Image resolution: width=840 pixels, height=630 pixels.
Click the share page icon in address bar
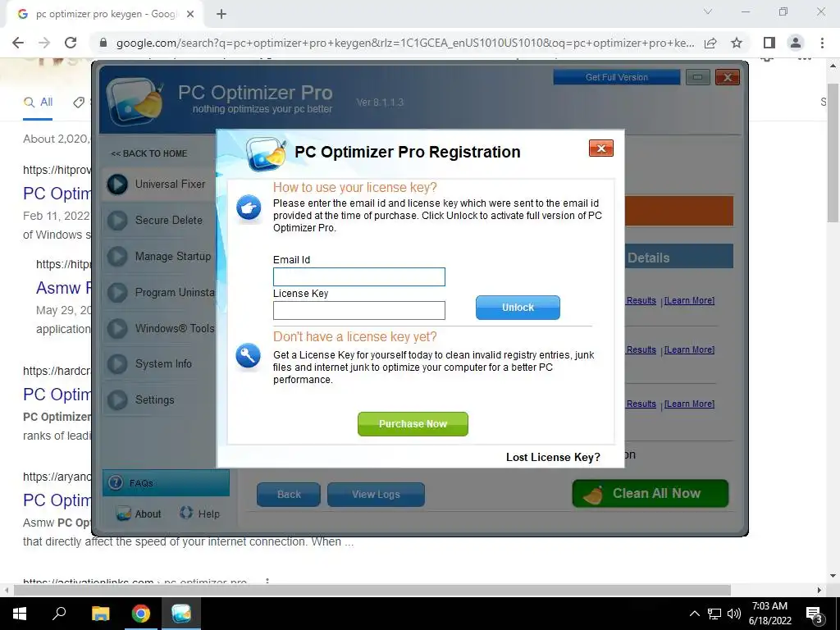point(710,43)
